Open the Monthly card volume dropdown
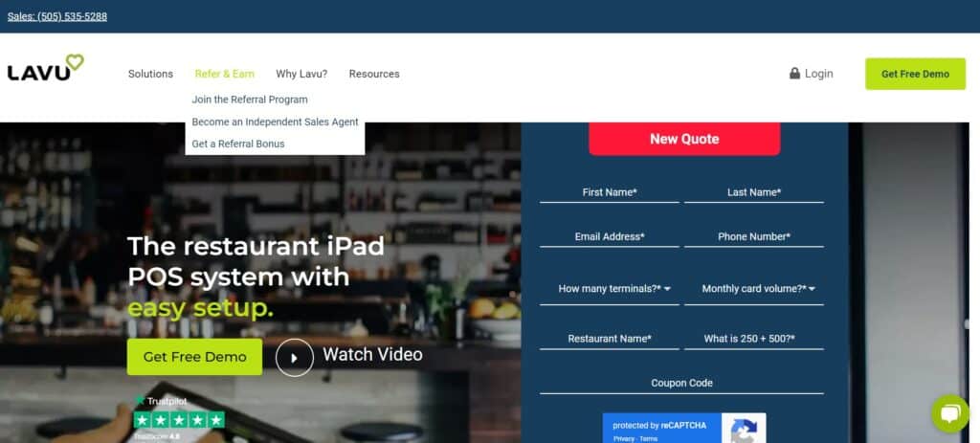 (x=758, y=289)
